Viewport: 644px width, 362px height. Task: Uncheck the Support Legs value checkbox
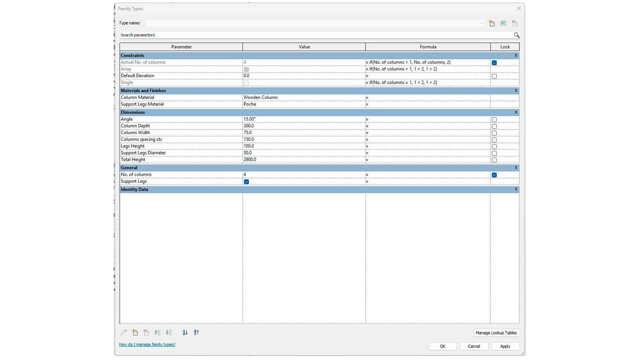point(247,182)
